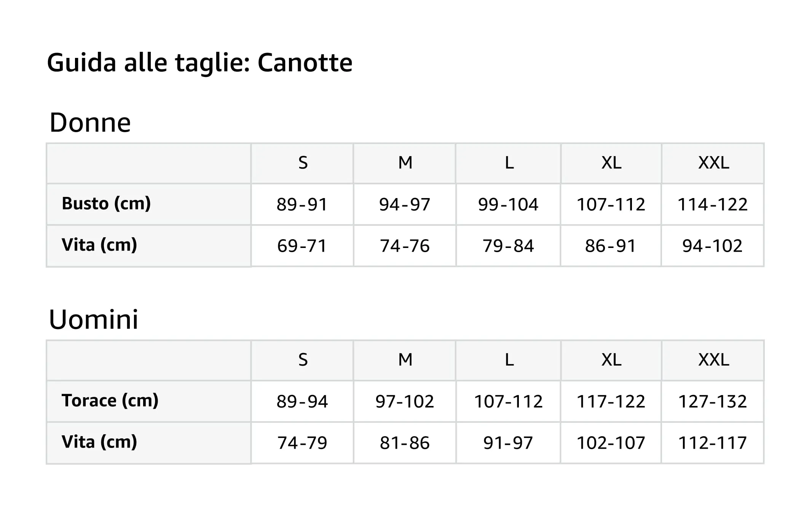The width and height of the screenshot is (812, 510).
Task: Click the Torace (cm) row label
Action: pos(110,400)
